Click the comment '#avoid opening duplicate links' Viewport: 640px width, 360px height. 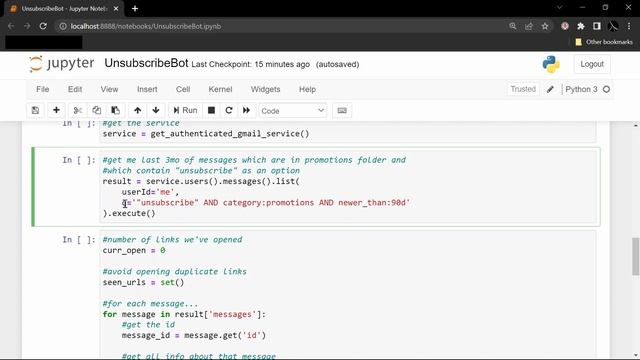[x=175, y=271]
